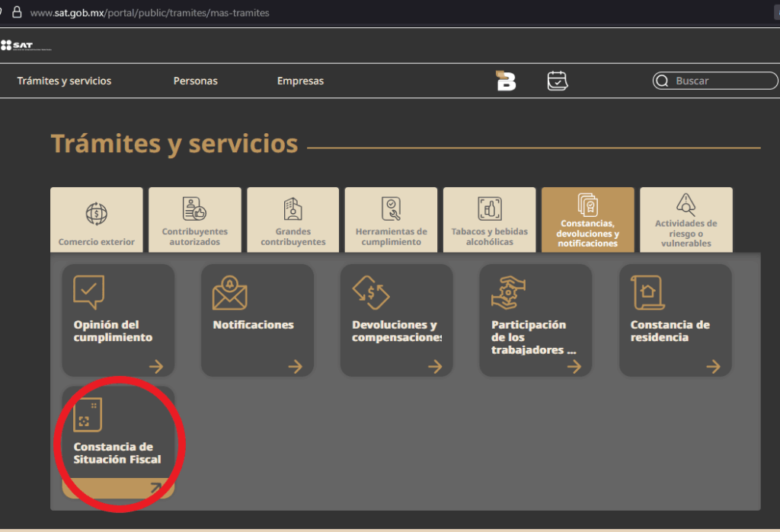Click the Notificaciones envelope icon
The width and height of the screenshot is (780, 532).
229,293
